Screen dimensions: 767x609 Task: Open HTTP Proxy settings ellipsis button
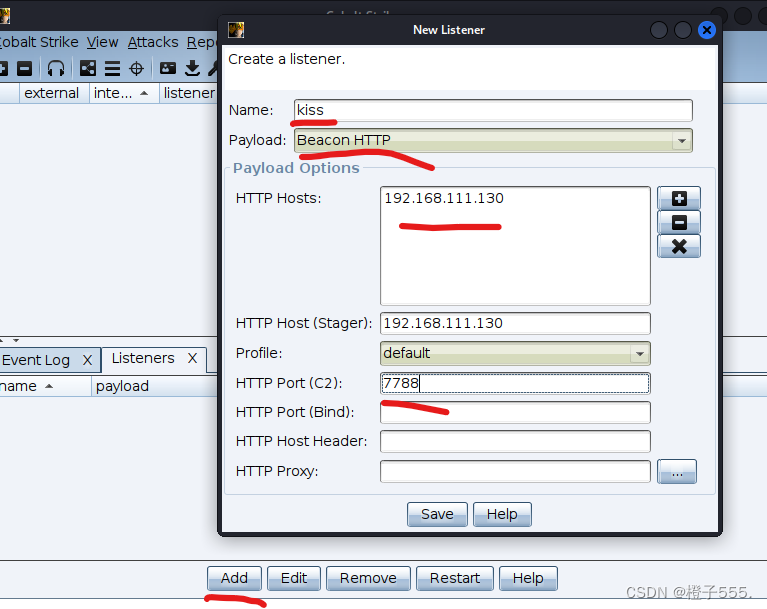677,472
